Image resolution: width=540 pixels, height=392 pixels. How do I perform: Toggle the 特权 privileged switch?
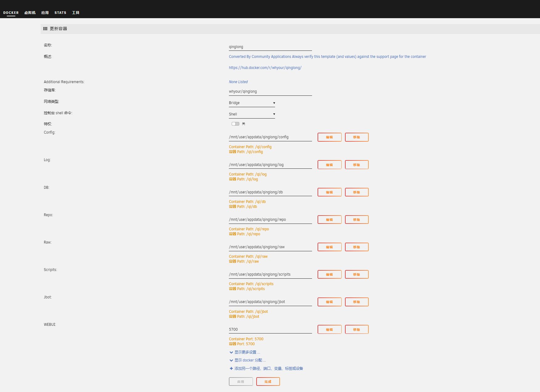(235, 124)
